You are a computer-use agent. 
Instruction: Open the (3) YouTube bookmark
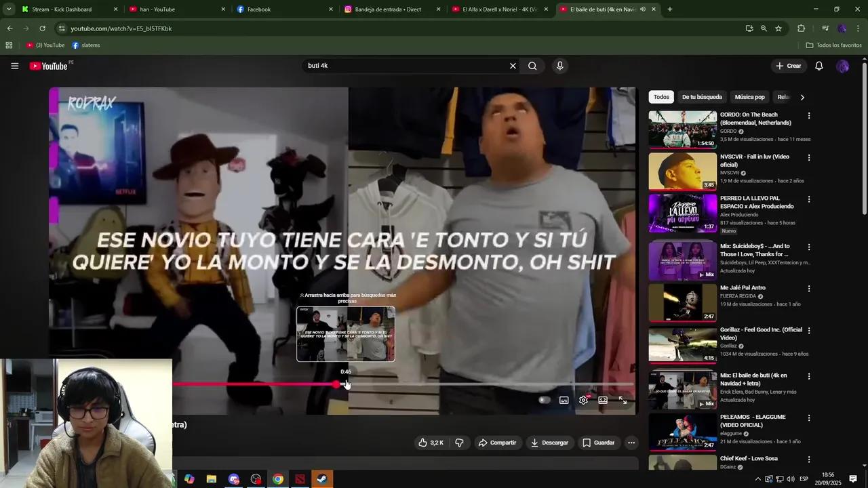pos(45,45)
